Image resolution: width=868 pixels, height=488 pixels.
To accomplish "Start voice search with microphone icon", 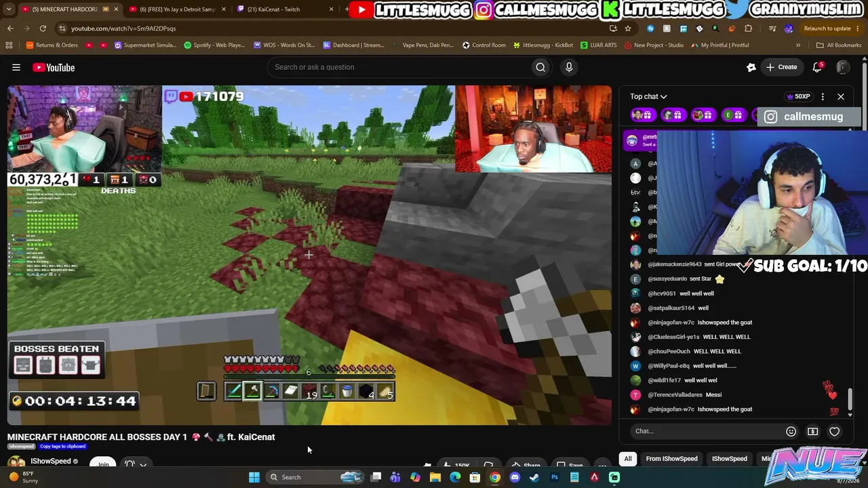I will point(569,67).
